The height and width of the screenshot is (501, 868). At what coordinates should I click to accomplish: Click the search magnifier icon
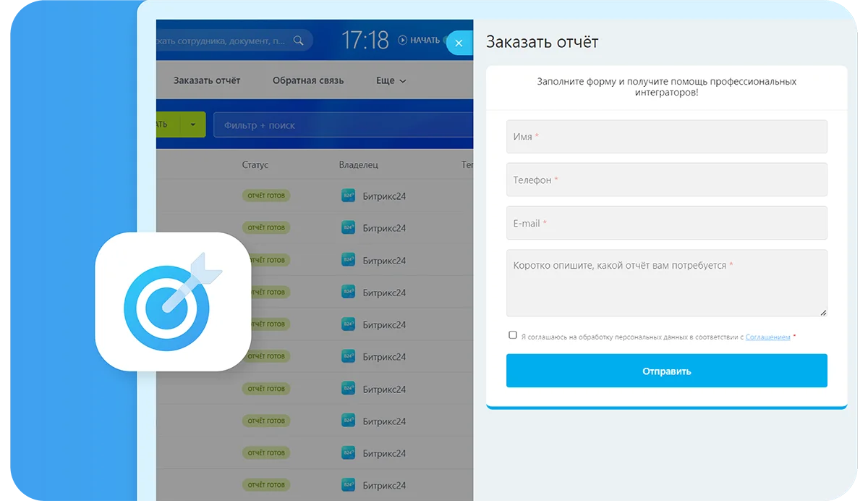tap(297, 41)
